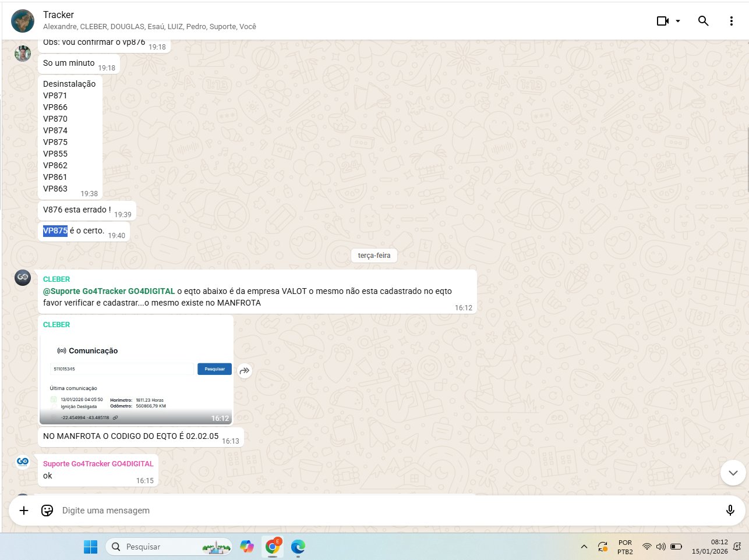Open the emoji and sticker picker
This screenshot has width=749, height=560.
click(x=47, y=511)
